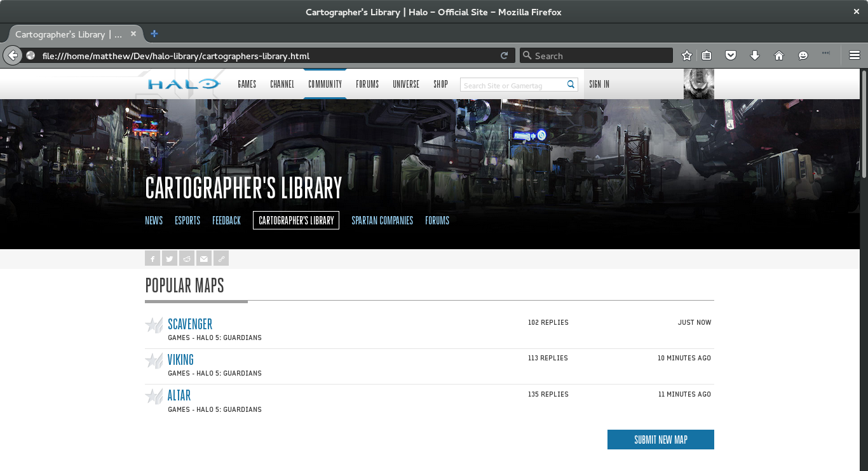Click the Sign In link
This screenshot has width=868, height=471.
(599, 84)
